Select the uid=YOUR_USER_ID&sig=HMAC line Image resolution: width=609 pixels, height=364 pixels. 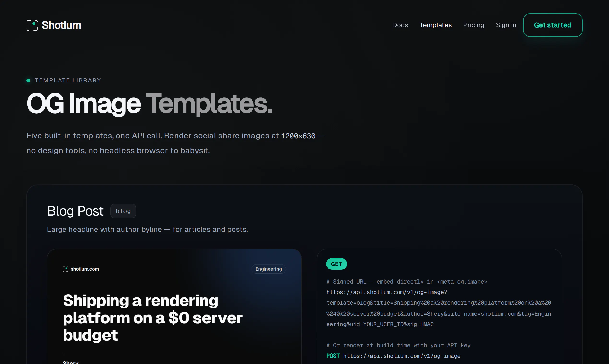tap(380, 324)
